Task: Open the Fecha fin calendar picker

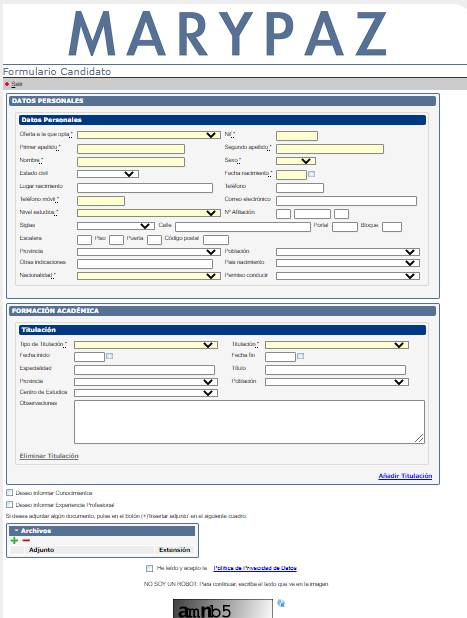Action: tap(301, 356)
